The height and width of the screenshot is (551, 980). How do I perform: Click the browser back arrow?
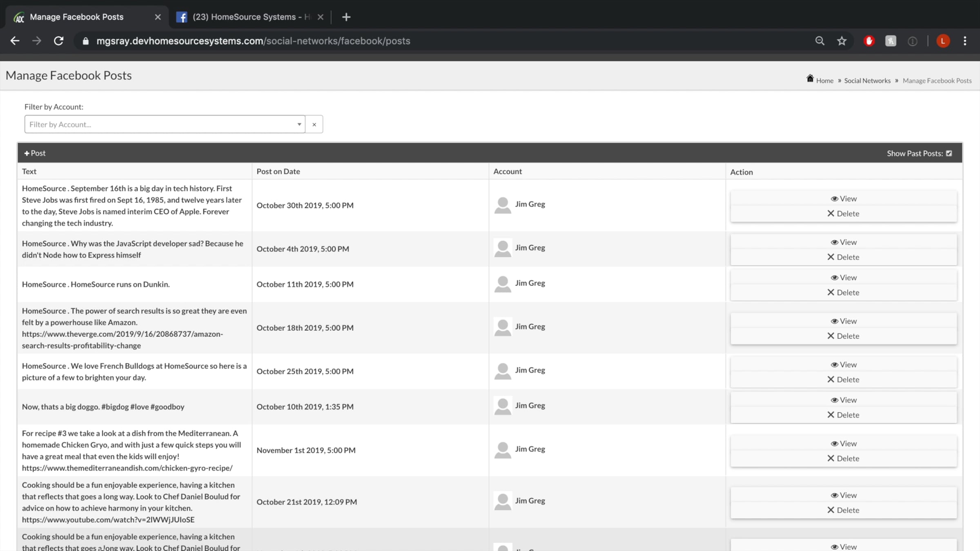coord(15,41)
